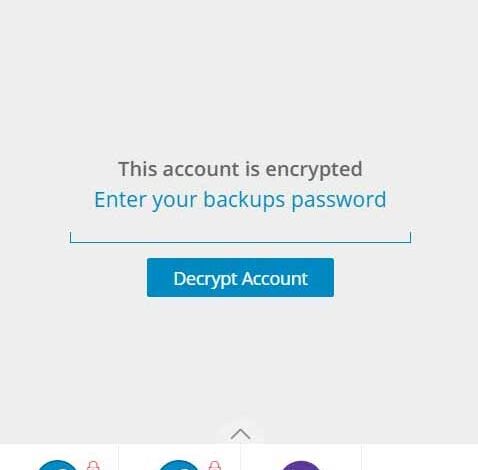Click the word "Enter" in the blue prompt
This screenshot has width=478, height=470.
coord(120,199)
